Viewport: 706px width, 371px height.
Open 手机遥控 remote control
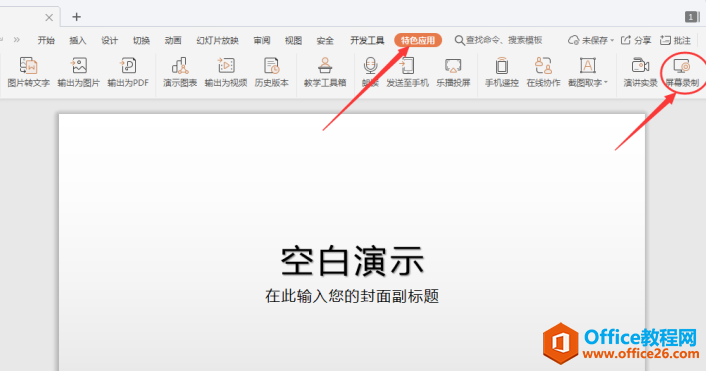click(x=502, y=72)
